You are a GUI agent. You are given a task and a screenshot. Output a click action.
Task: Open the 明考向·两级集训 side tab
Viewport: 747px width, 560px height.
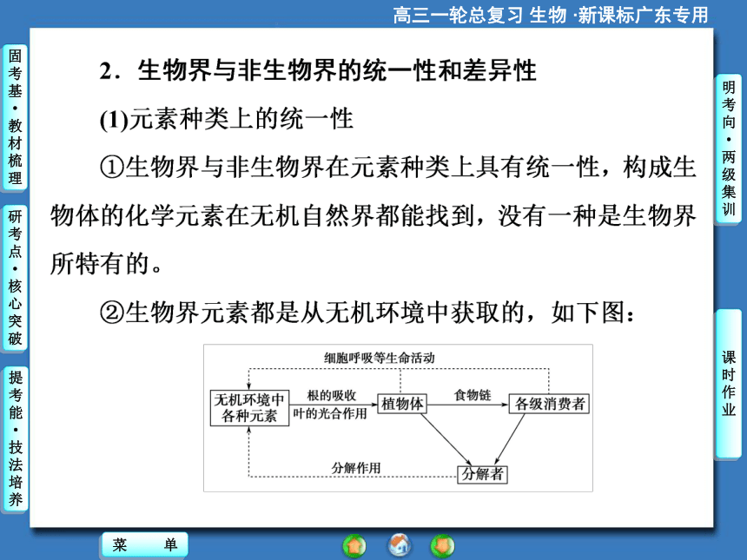729,148
